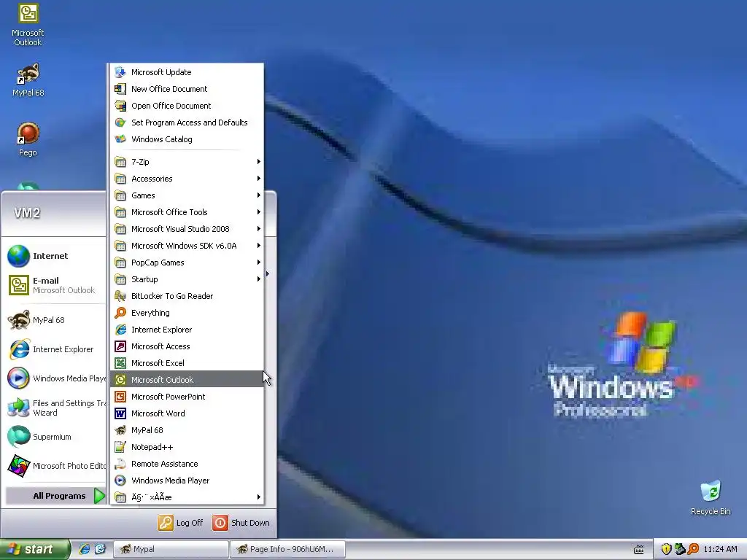The height and width of the screenshot is (560, 747).
Task: Click the Log Off button
Action: [181, 523]
